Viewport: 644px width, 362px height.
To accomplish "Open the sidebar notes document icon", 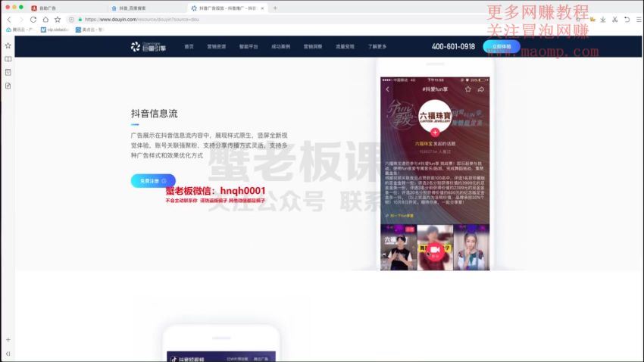I will [8, 86].
